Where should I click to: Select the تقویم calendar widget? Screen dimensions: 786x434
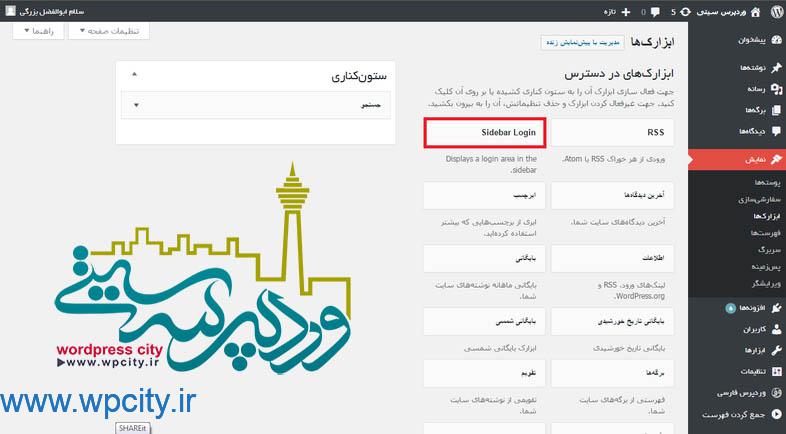(x=485, y=373)
